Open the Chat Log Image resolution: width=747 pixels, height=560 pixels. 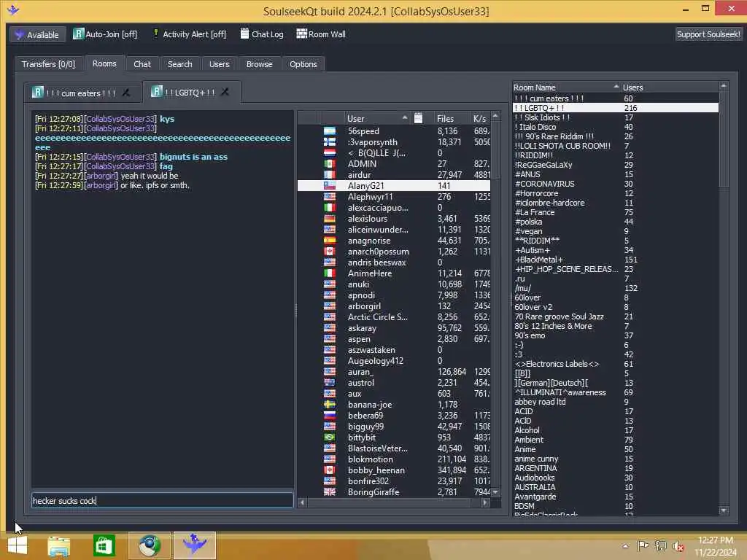(262, 34)
